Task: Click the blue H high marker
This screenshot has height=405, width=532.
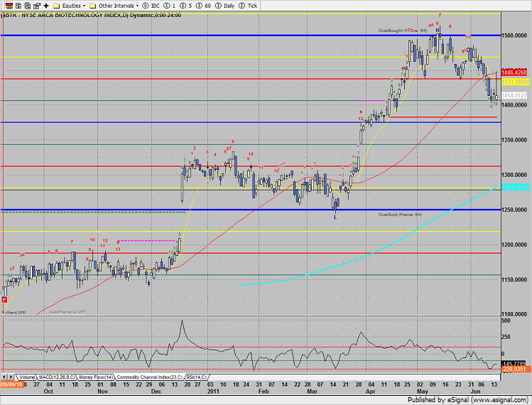Action: (x=438, y=31)
